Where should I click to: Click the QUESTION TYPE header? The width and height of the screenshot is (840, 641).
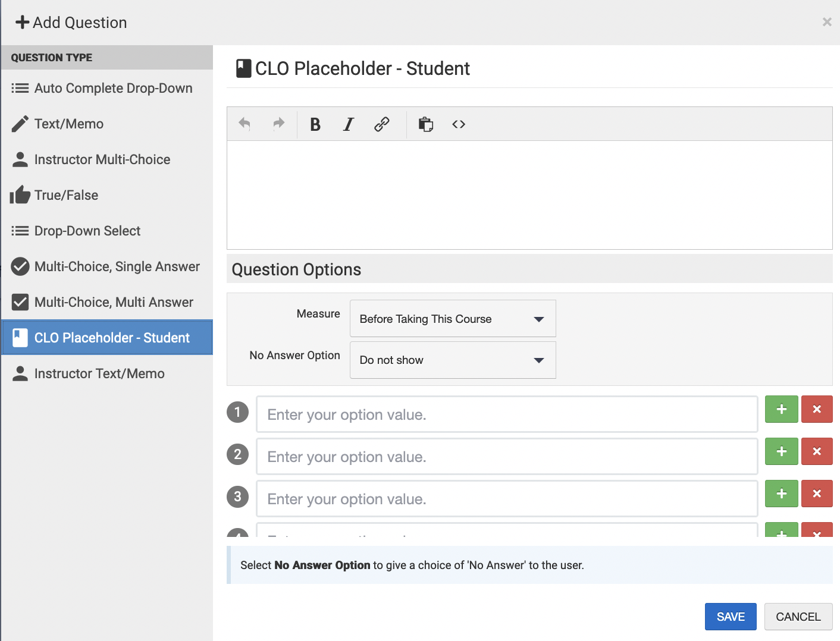pos(52,58)
